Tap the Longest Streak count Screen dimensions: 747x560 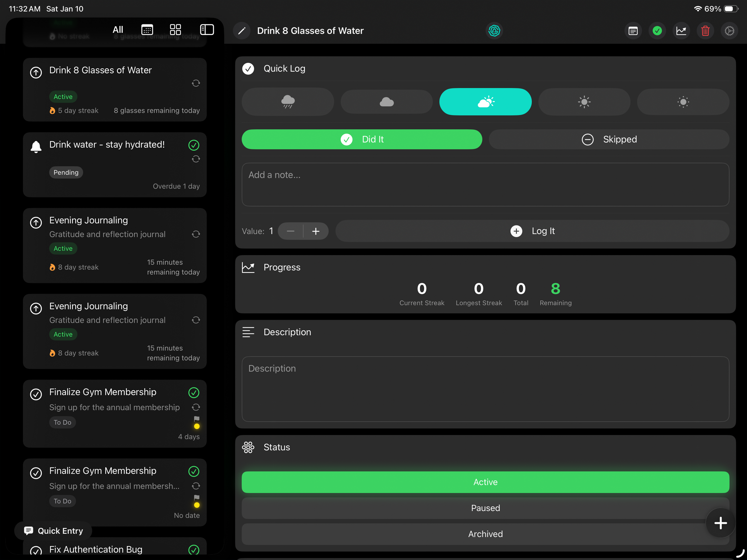pyautogui.click(x=479, y=289)
